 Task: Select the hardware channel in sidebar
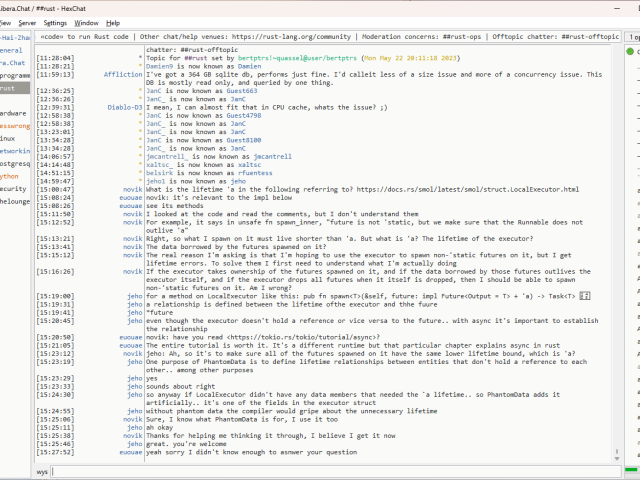click(13, 113)
